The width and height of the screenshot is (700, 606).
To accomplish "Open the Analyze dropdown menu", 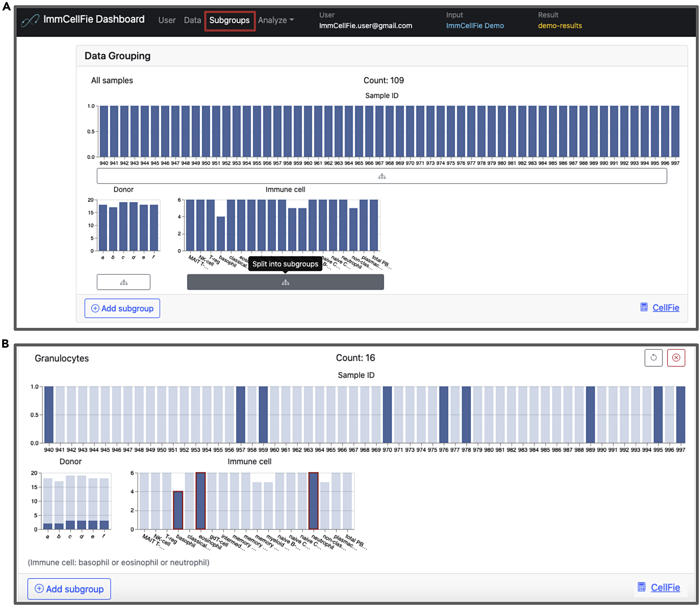I will pyautogui.click(x=275, y=20).
